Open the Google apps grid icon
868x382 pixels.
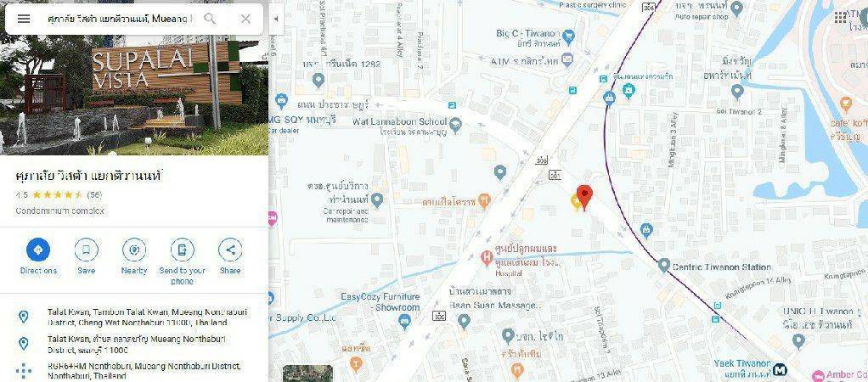click(840, 17)
